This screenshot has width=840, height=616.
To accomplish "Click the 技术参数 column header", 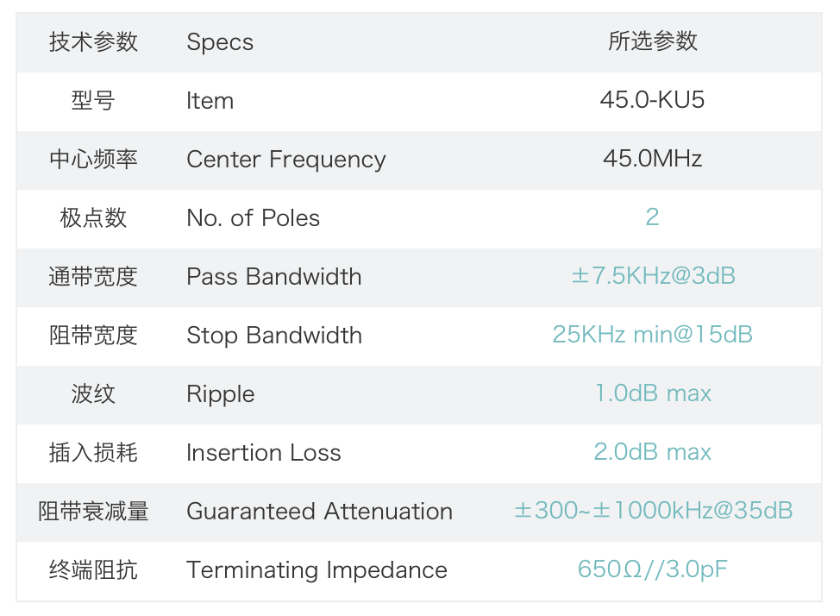I will tap(93, 41).
